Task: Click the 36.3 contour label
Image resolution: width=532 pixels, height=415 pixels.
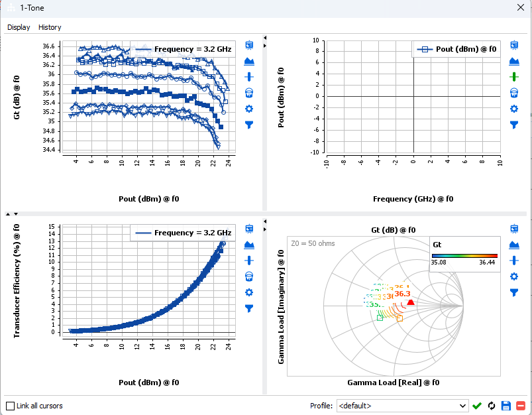Action: [402, 294]
